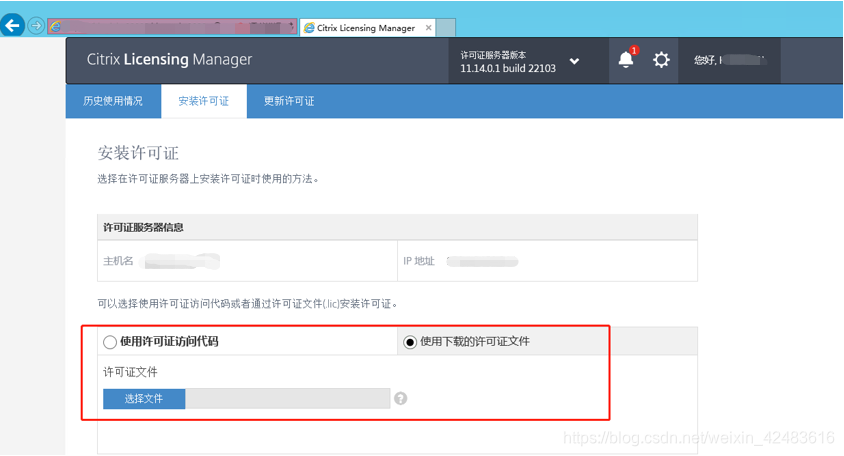
Task: Click the help question mark icon
Action: pyautogui.click(x=400, y=398)
